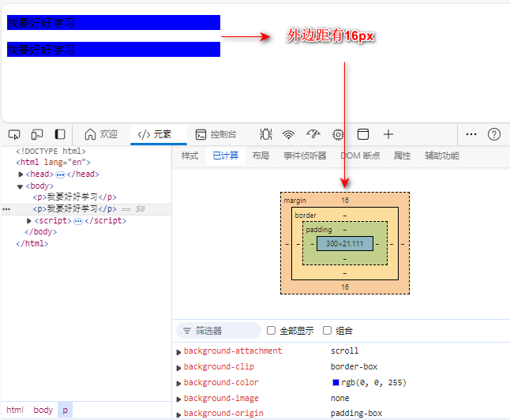This screenshot has height=420, width=510.
Task: Click the 300×21.111 content box
Action: pyautogui.click(x=345, y=244)
